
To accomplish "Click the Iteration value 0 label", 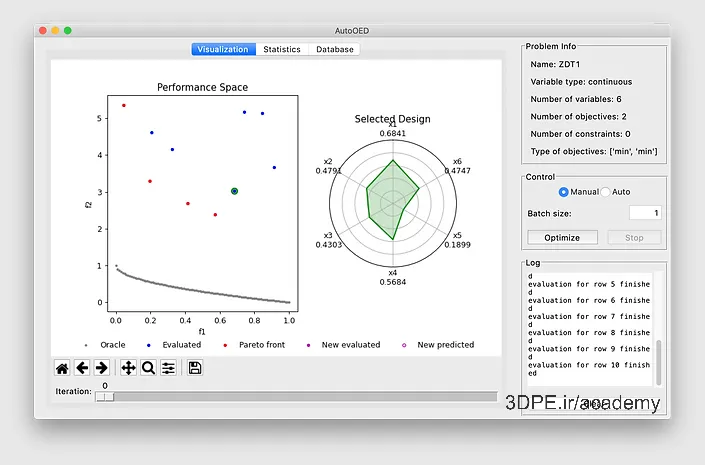I will pos(105,385).
